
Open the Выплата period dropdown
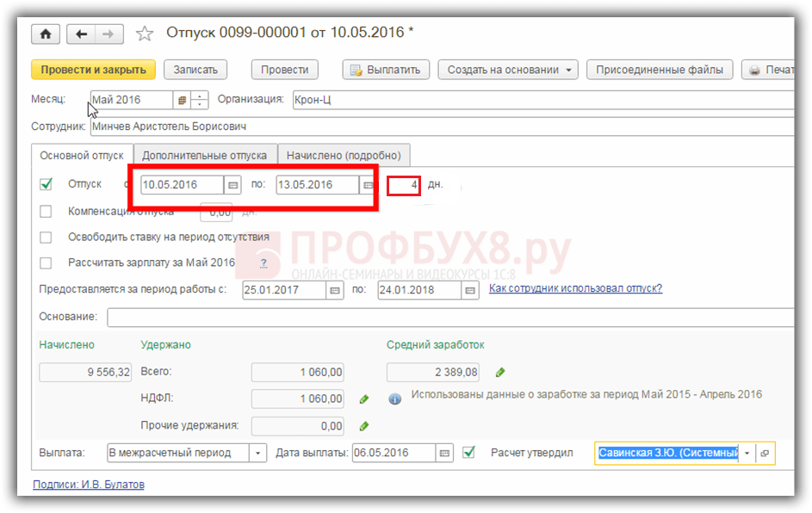click(x=257, y=453)
